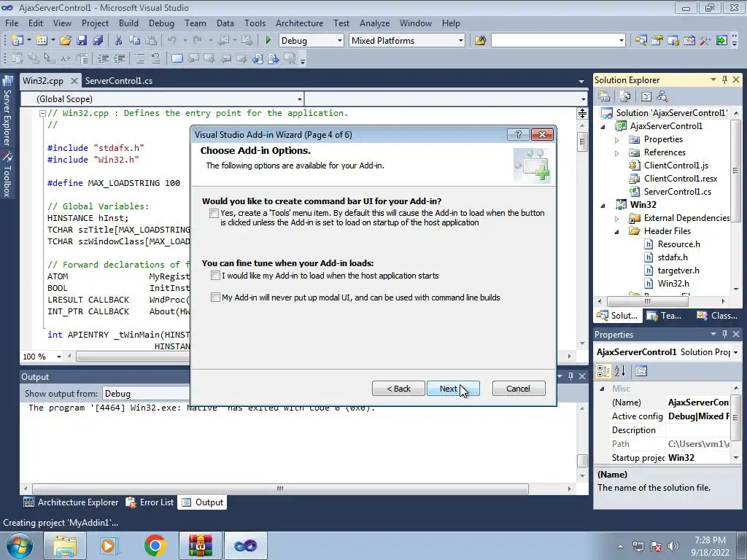Image resolution: width=747 pixels, height=560 pixels.
Task: Collapse the Header Files folder
Action: click(616, 231)
